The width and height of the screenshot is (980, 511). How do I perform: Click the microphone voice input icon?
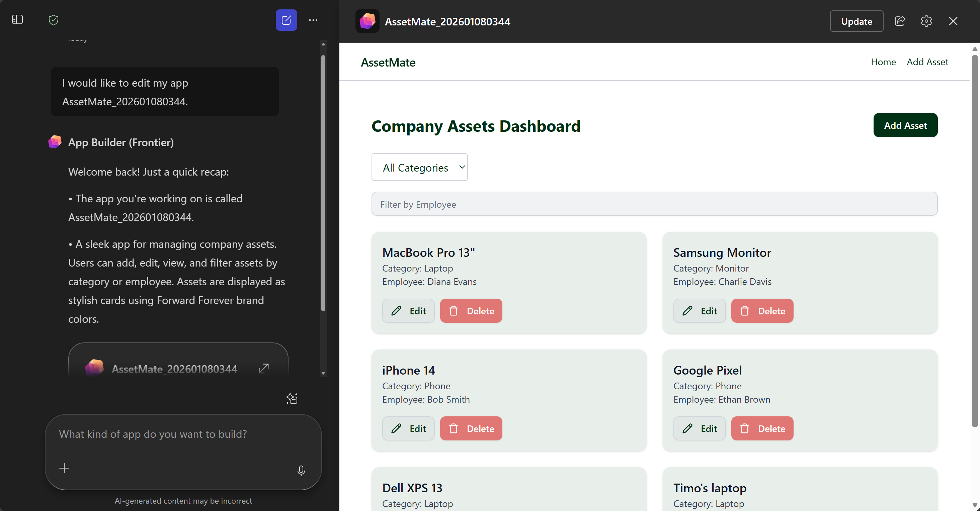301,470
